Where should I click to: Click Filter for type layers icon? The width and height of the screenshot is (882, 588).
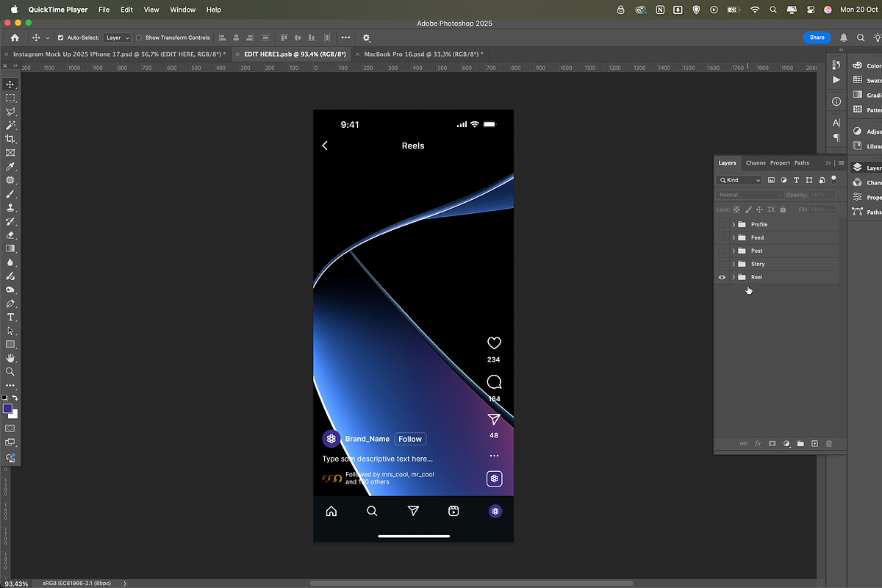pos(796,180)
